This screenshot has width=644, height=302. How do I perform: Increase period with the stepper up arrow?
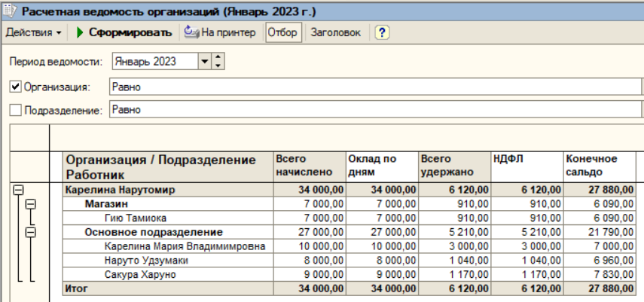[218, 58]
